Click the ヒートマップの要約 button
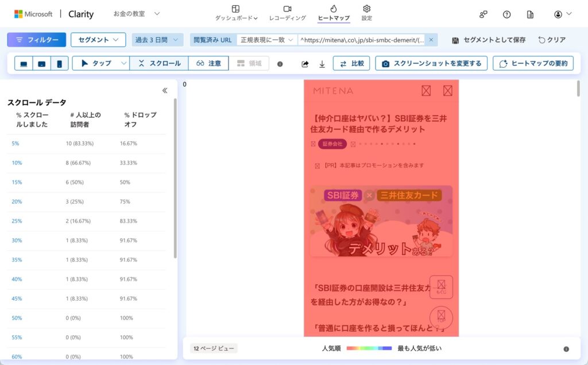Screen dimensions: 588x365 (533, 63)
